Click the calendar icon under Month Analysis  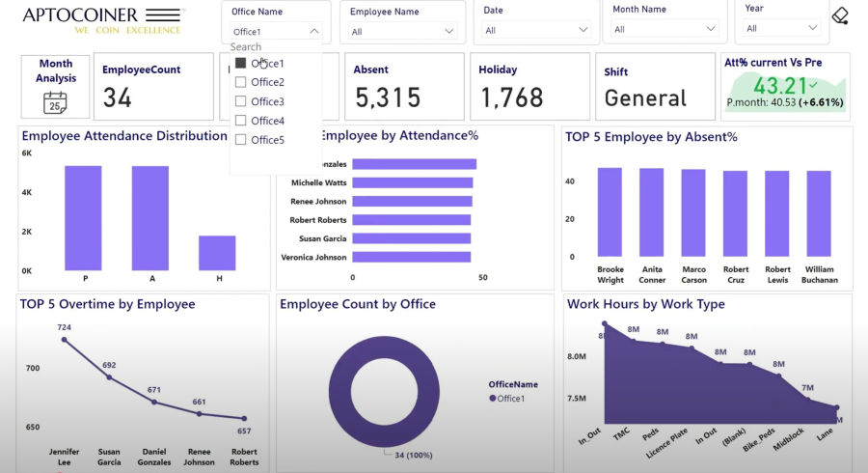[55, 102]
